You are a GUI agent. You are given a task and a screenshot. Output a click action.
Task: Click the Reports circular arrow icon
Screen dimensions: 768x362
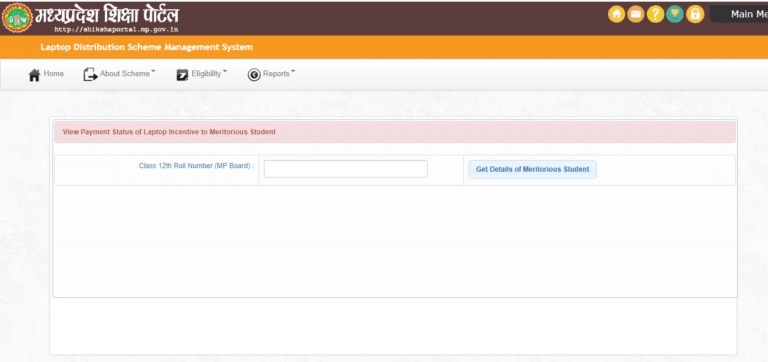tap(254, 74)
